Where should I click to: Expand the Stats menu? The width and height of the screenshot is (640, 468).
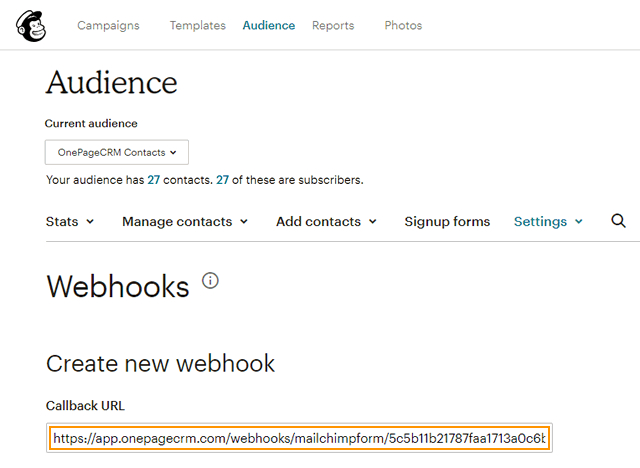(x=70, y=222)
